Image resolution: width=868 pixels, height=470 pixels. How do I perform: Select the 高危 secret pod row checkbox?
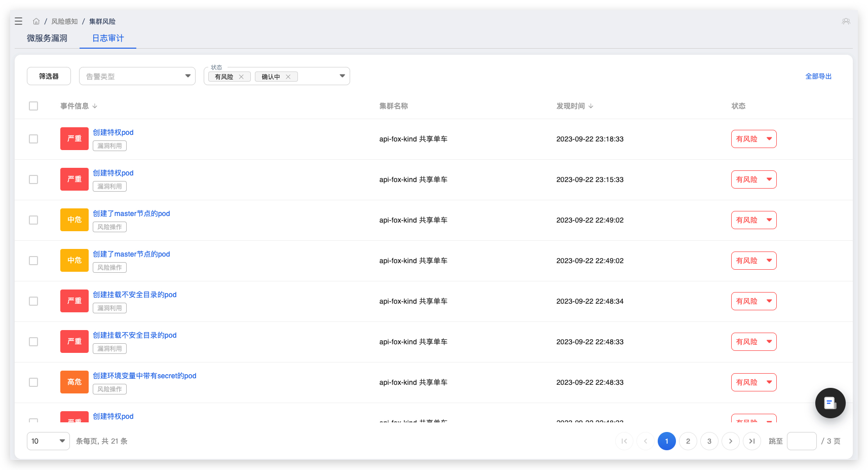click(x=33, y=382)
